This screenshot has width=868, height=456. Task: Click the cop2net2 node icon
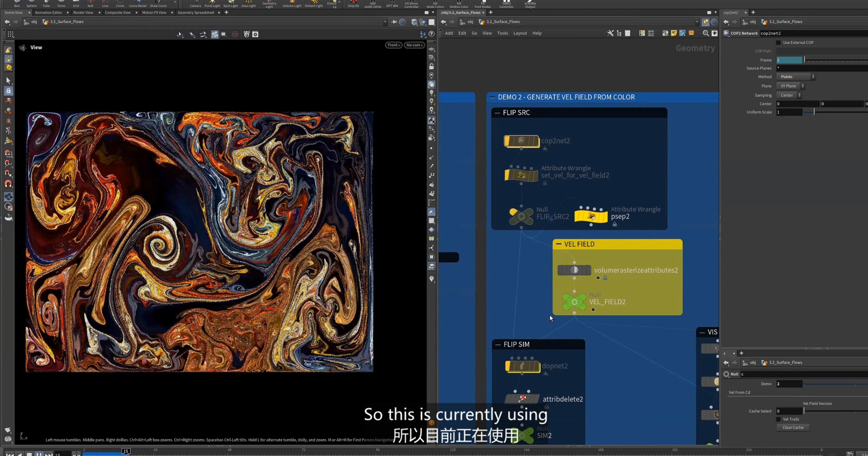click(x=521, y=141)
